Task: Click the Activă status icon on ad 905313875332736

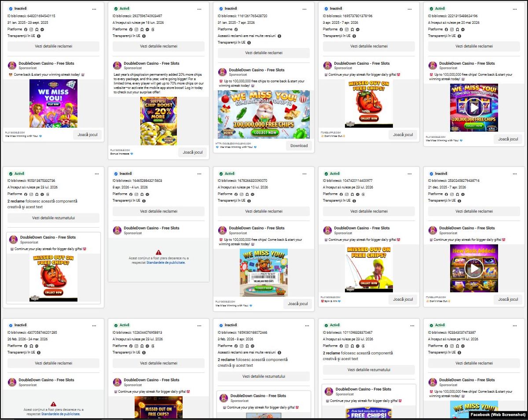Action: click(11, 174)
